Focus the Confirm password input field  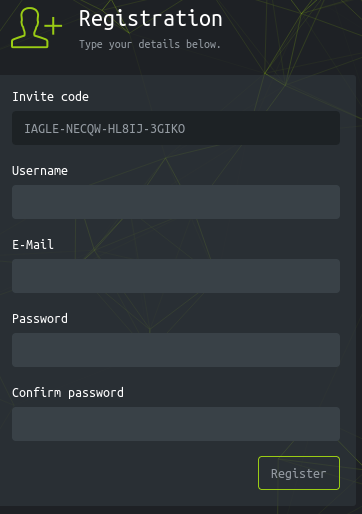pos(176,424)
